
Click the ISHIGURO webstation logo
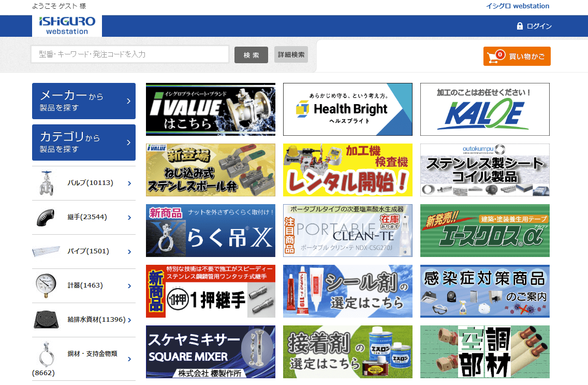click(67, 26)
